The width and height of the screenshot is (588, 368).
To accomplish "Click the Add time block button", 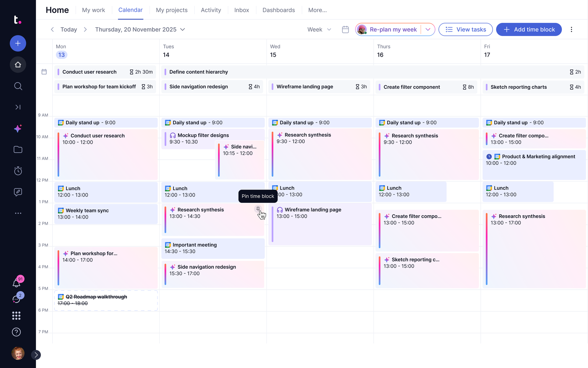I will click(529, 29).
